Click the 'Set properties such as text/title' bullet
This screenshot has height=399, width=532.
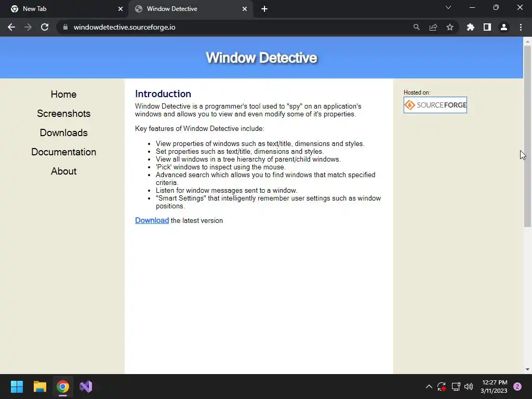click(x=240, y=151)
